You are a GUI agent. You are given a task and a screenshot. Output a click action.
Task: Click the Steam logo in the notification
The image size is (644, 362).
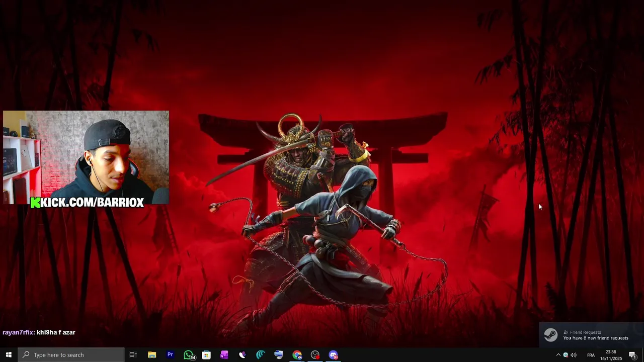click(x=550, y=335)
